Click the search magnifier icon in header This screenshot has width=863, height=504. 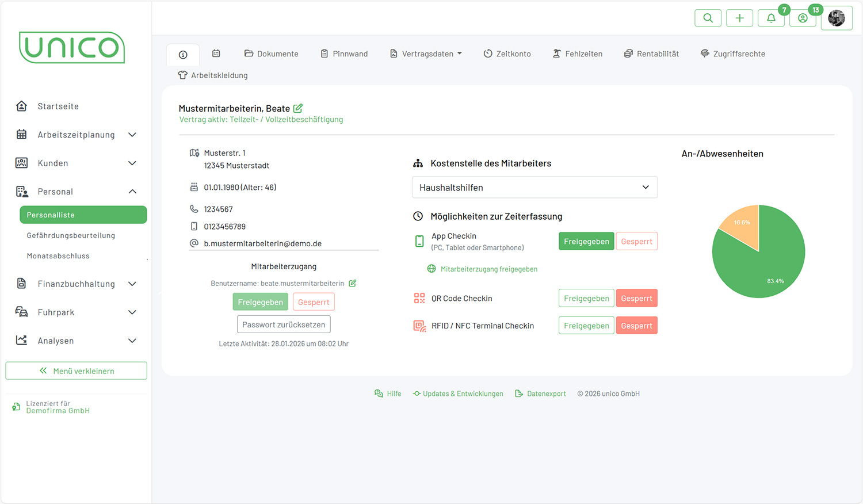pos(708,18)
